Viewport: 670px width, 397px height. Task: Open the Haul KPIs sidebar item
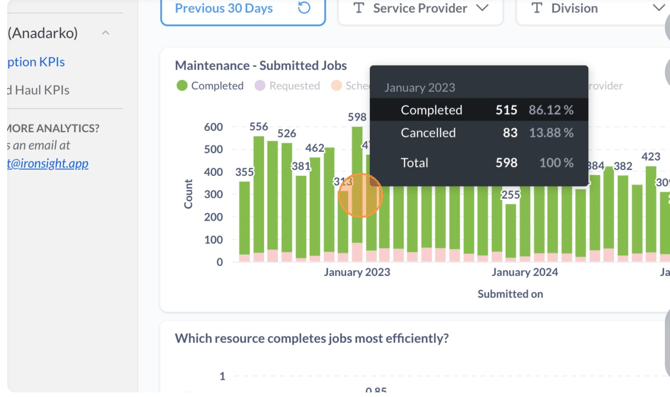pyautogui.click(x=38, y=90)
